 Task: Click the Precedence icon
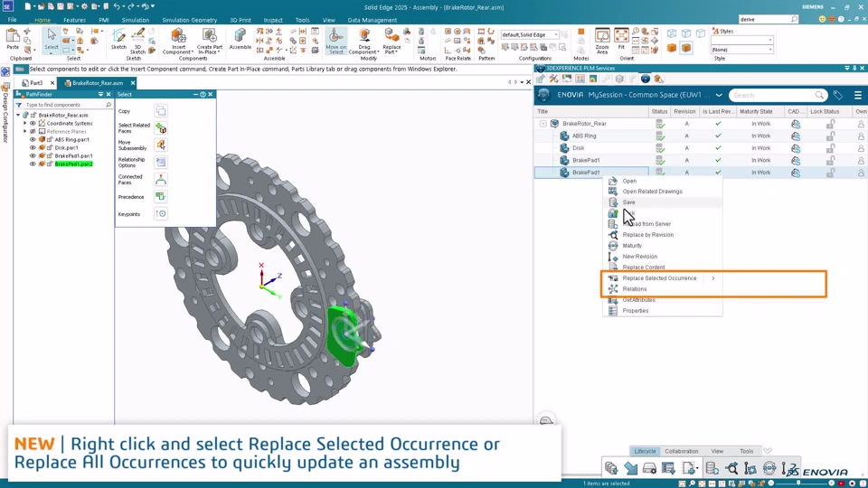point(161,196)
